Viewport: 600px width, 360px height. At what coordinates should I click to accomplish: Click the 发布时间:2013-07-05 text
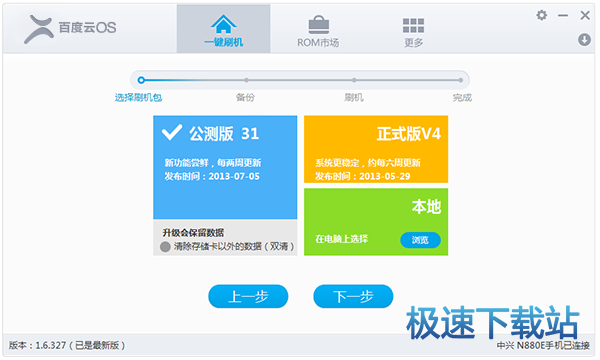(212, 176)
